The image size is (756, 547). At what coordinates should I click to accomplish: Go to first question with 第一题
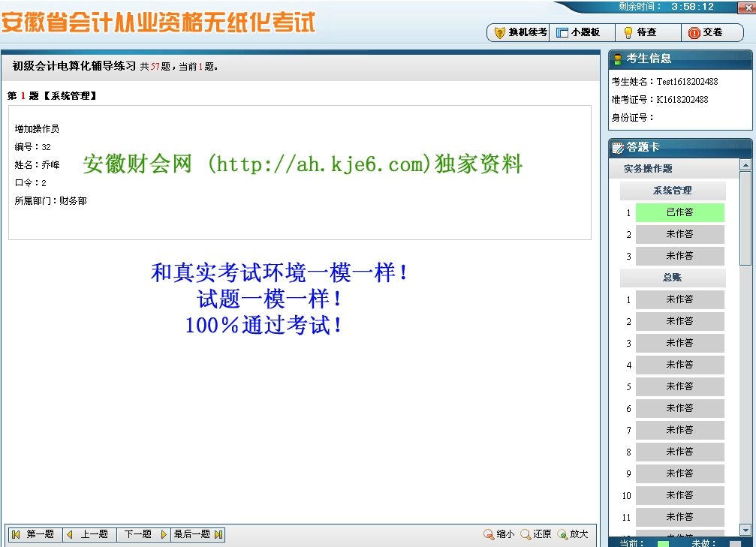click(35, 534)
